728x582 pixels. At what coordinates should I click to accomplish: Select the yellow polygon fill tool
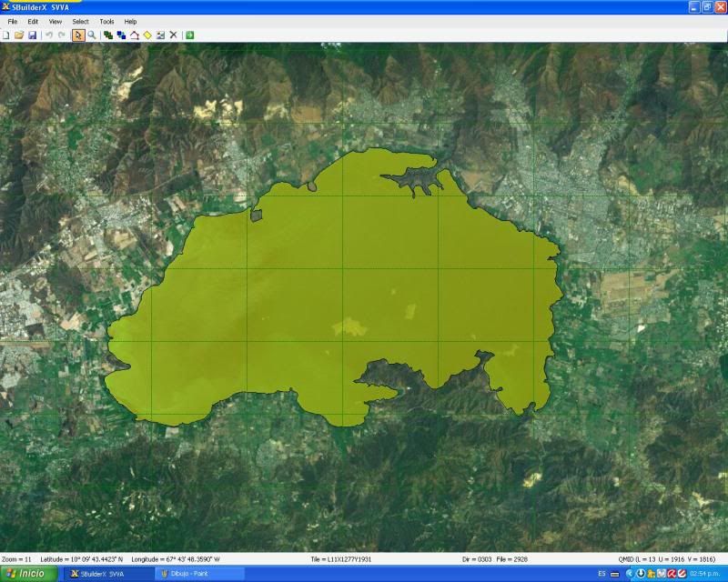tap(149, 36)
